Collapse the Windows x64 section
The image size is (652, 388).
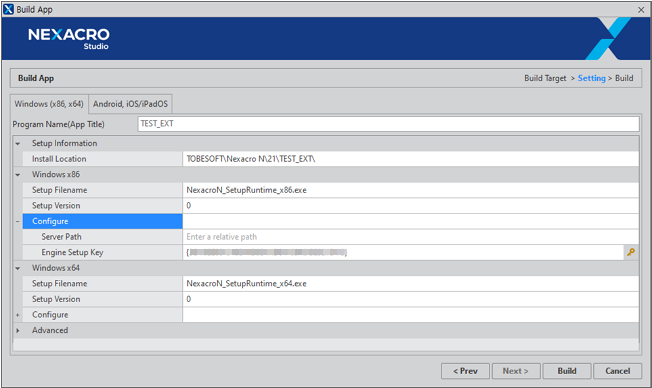click(17, 268)
